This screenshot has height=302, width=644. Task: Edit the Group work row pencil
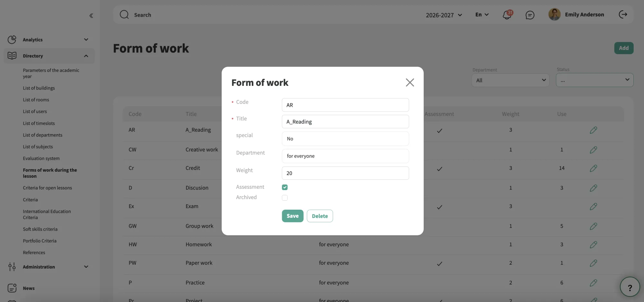(x=593, y=226)
